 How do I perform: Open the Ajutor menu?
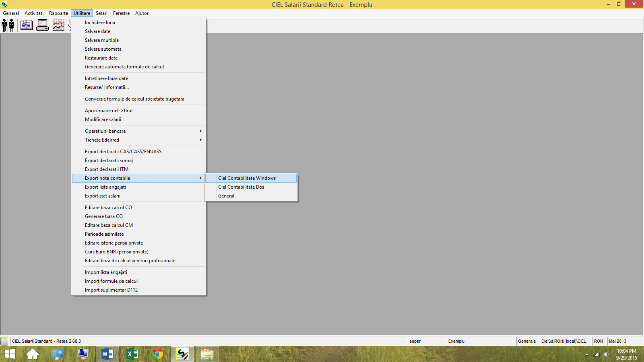coord(142,13)
